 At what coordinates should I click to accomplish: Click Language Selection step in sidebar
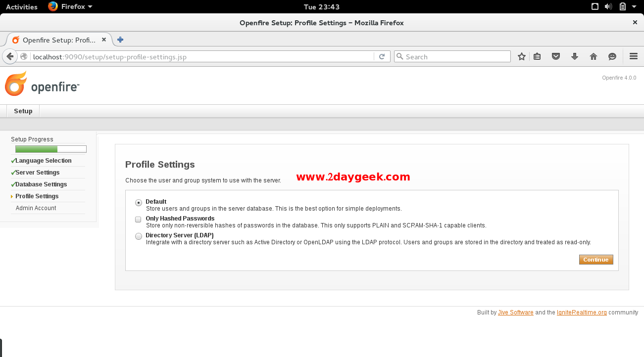(x=44, y=161)
